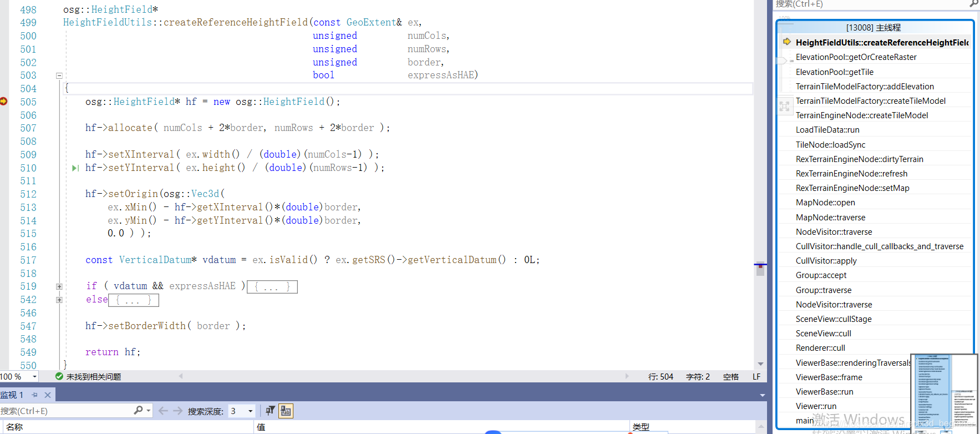
Task: Click the watch search magnifier icon
Action: pos(139,410)
